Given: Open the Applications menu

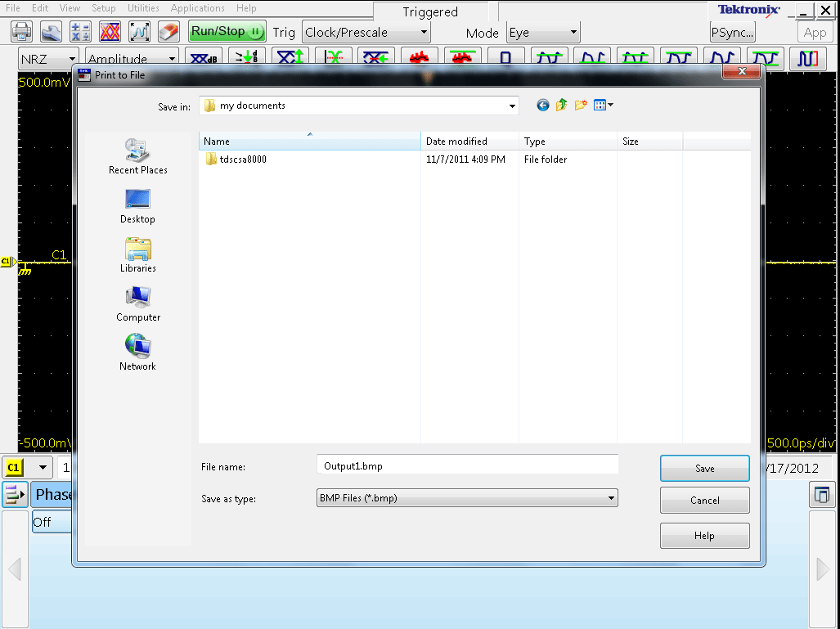Looking at the screenshot, I should coord(197,8).
